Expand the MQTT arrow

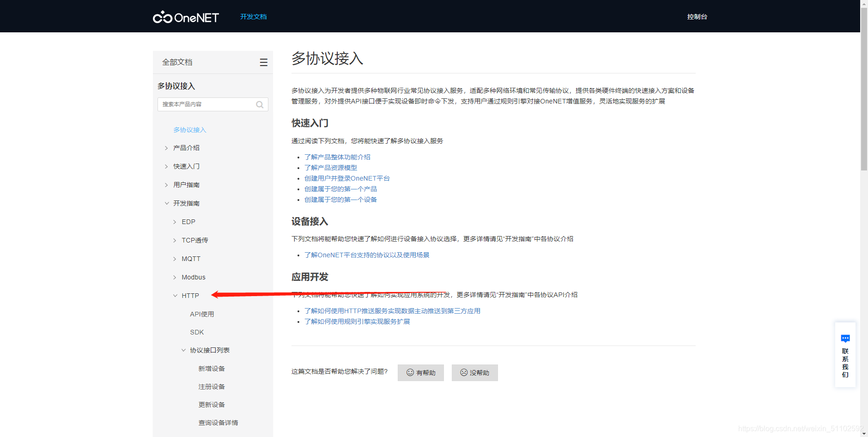point(175,259)
